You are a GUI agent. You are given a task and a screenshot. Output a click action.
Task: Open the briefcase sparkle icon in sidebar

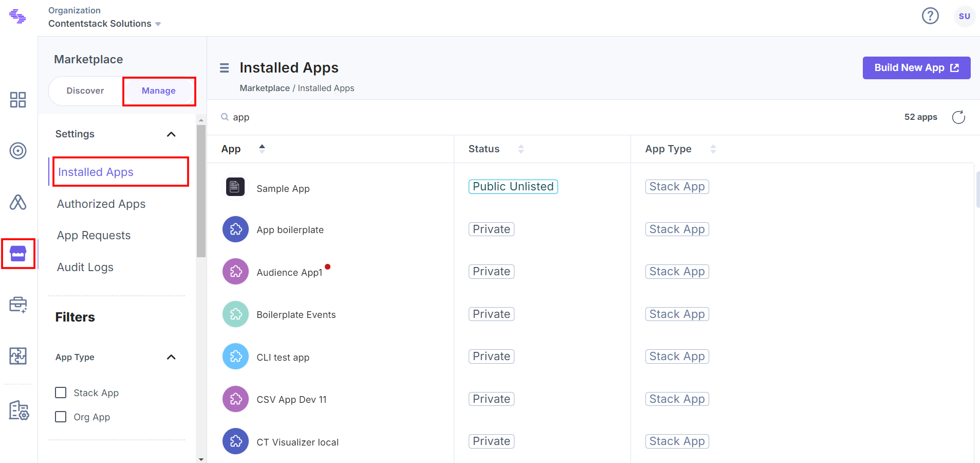tap(18, 305)
